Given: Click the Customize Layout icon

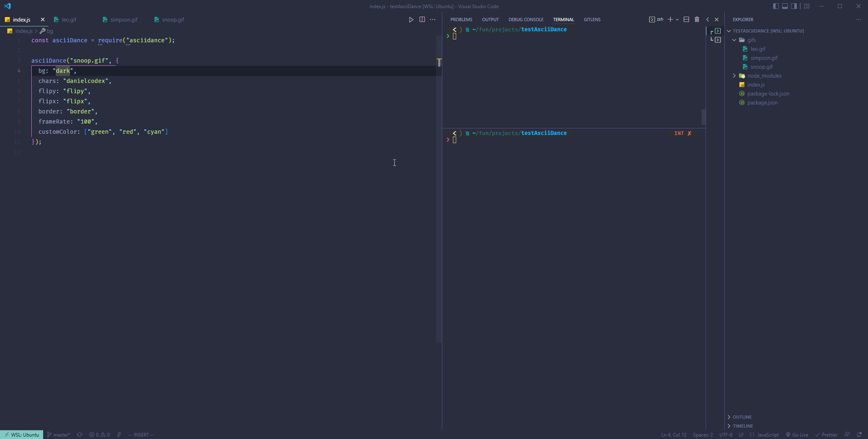Looking at the screenshot, I should [x=807, y=6].
